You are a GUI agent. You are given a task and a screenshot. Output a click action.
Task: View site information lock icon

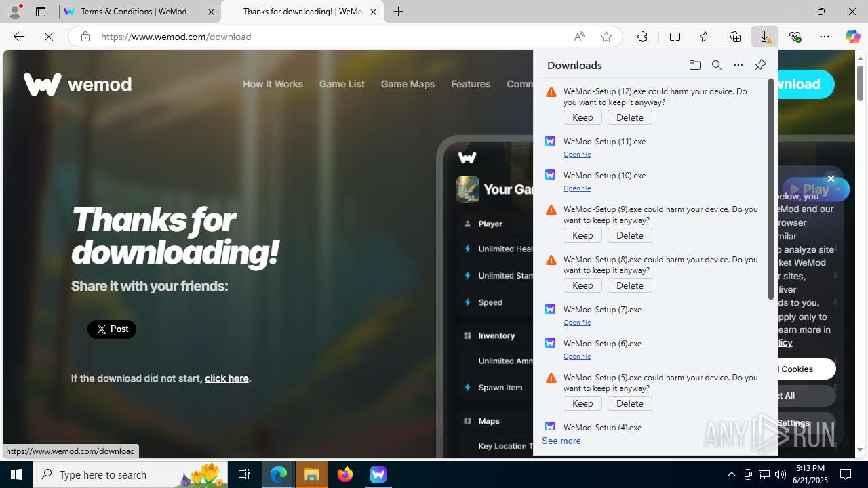[x=85, y=37]
